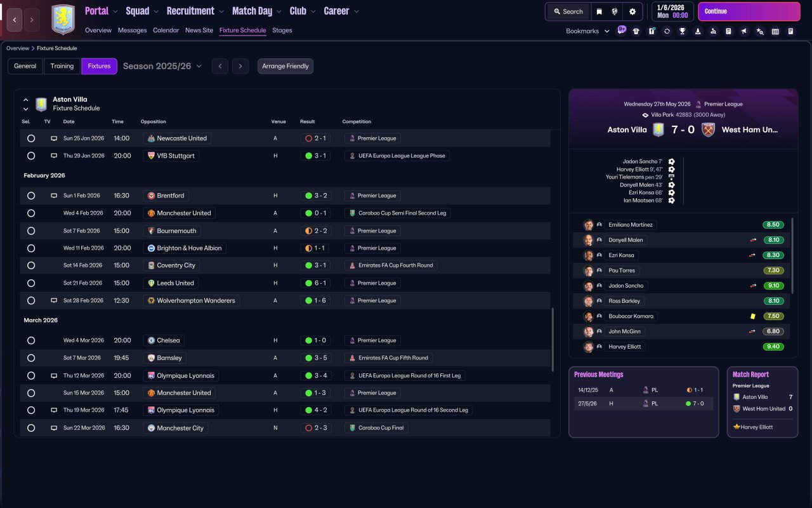Click the TV icon on Brentford row
Screen dimensions: 812x508
54,196
